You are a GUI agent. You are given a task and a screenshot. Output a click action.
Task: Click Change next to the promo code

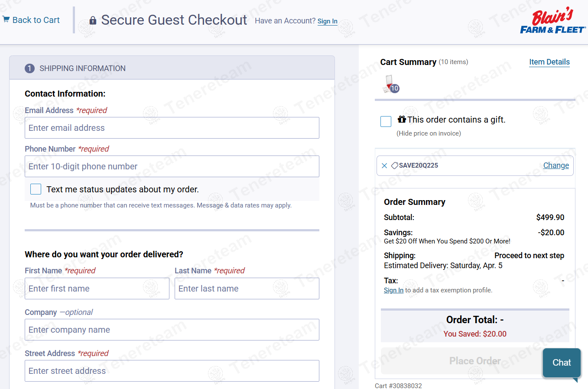556,165
